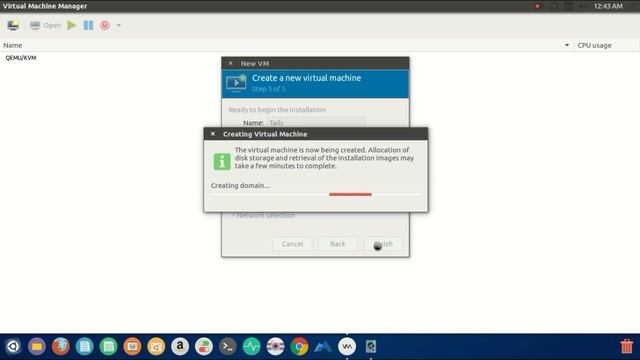Launch Firefox from the dock
Image resolution: width=640 pixels, height=360 pixels.
click(61, 347)
